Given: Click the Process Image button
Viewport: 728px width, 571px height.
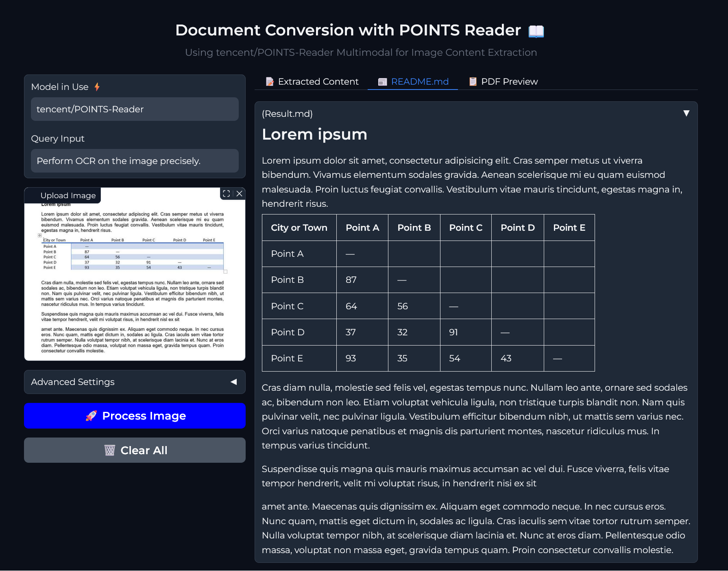Looking at the screenshot, I should (135, 416).
